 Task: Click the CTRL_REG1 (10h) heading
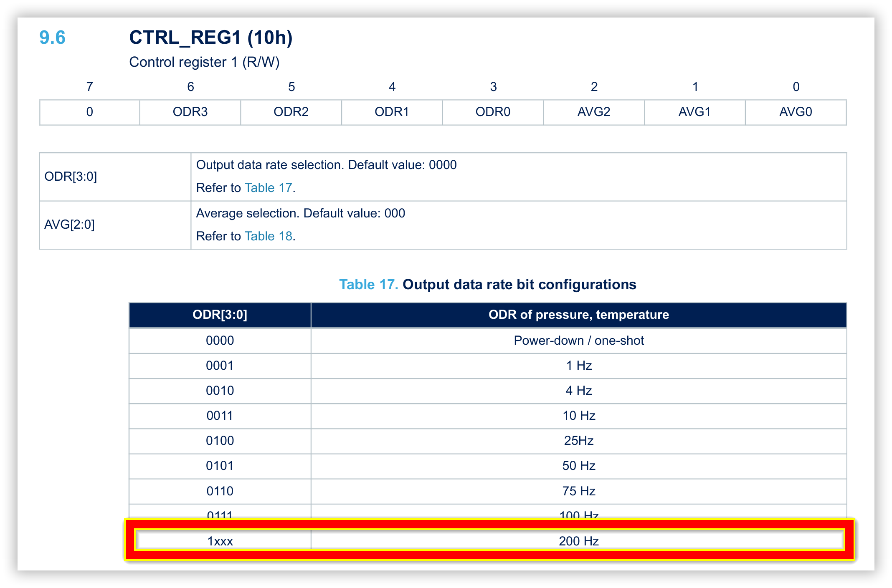pyautogui.click(x=211, y=38)
